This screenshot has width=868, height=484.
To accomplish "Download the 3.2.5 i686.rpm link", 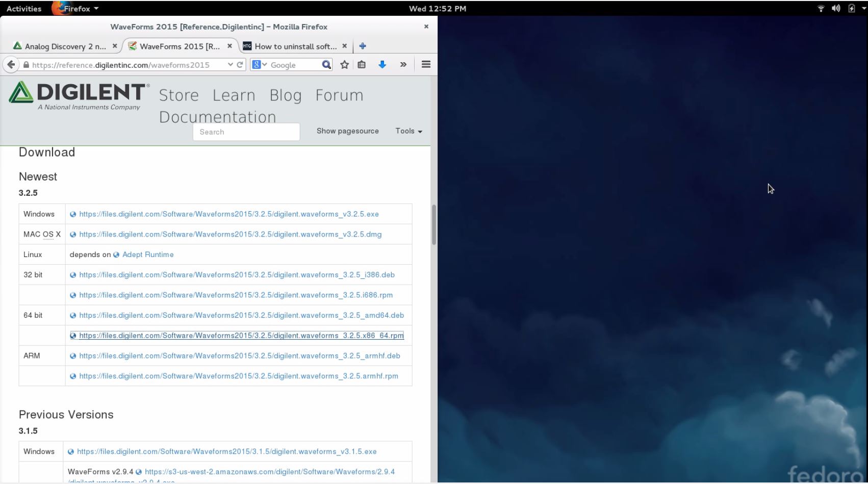I will [x=236, y=295].
